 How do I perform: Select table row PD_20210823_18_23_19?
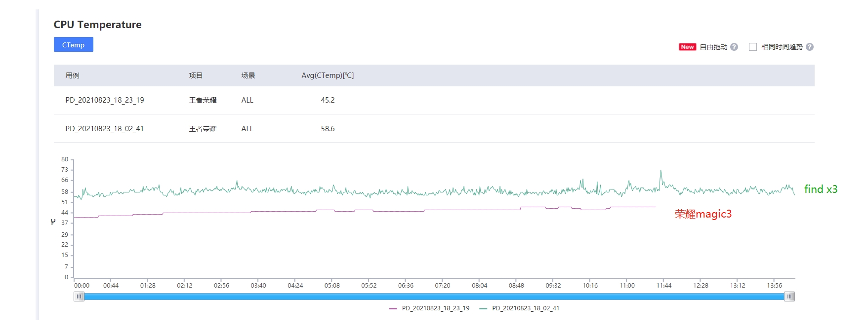click(x=434, y=100)
